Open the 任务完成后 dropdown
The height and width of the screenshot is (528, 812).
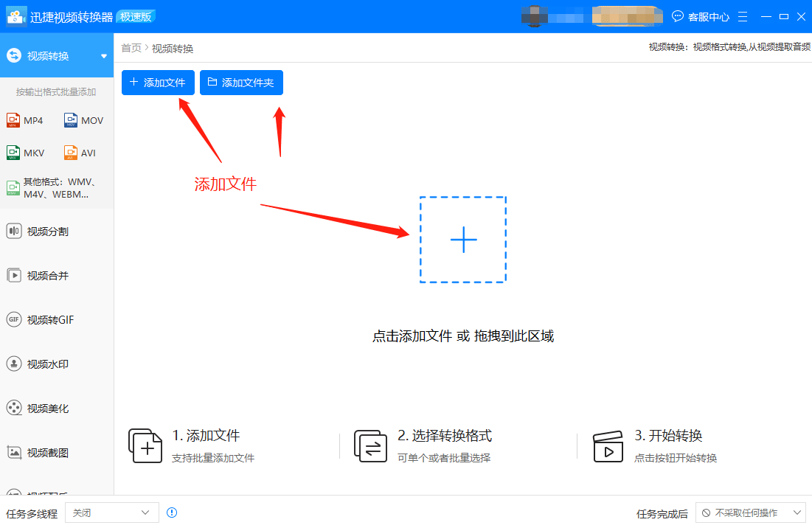(x=750, y=513)
